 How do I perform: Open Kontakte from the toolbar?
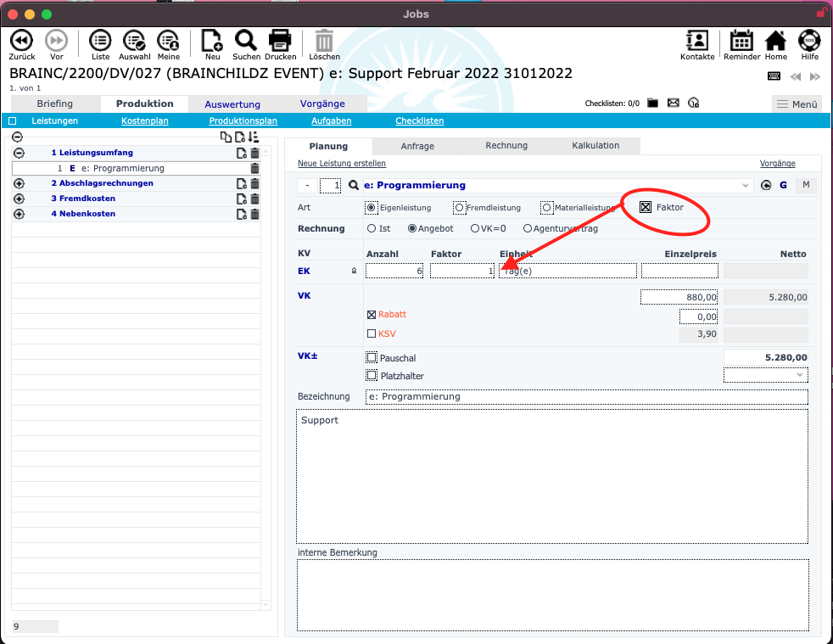697,41
